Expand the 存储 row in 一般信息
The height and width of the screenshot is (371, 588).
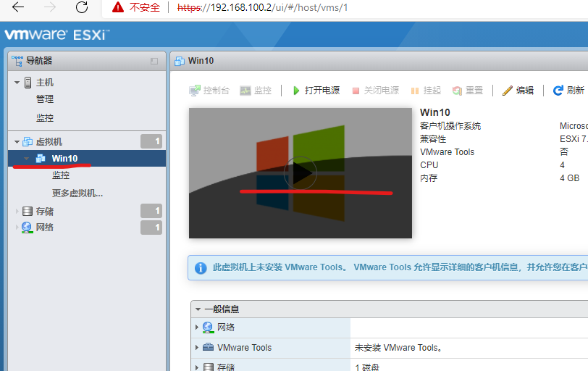click(x=197, y=367)
